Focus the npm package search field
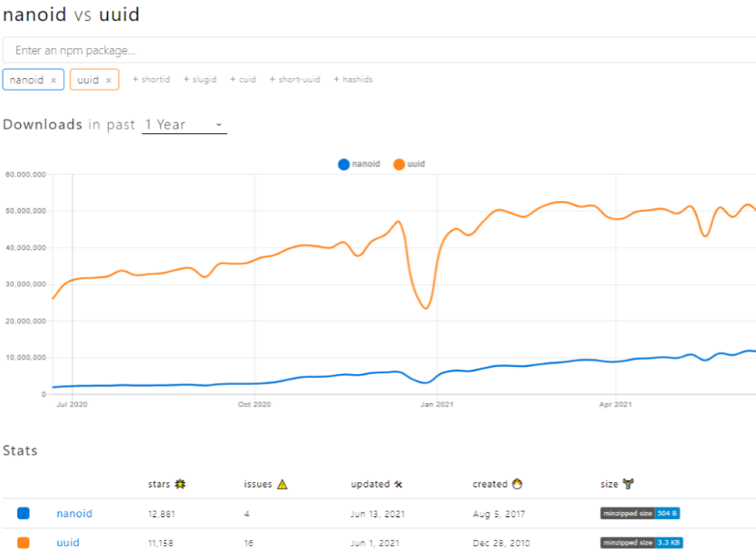This screenshot has height=549, width=756. point(379,50)
